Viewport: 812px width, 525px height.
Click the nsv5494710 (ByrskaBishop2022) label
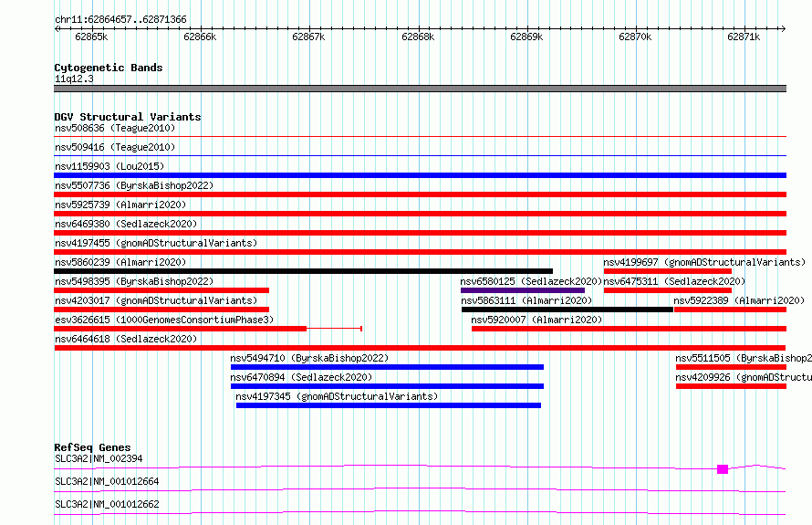point(309,358)
